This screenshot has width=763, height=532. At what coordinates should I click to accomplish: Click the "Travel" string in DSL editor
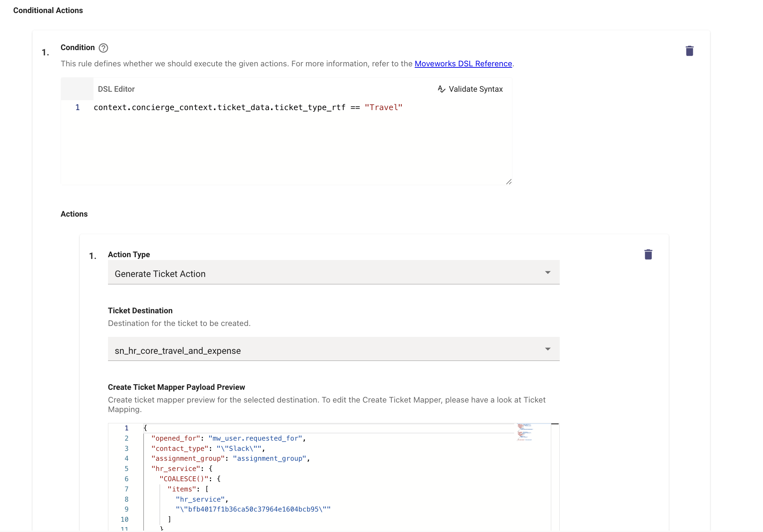point(383,108)
